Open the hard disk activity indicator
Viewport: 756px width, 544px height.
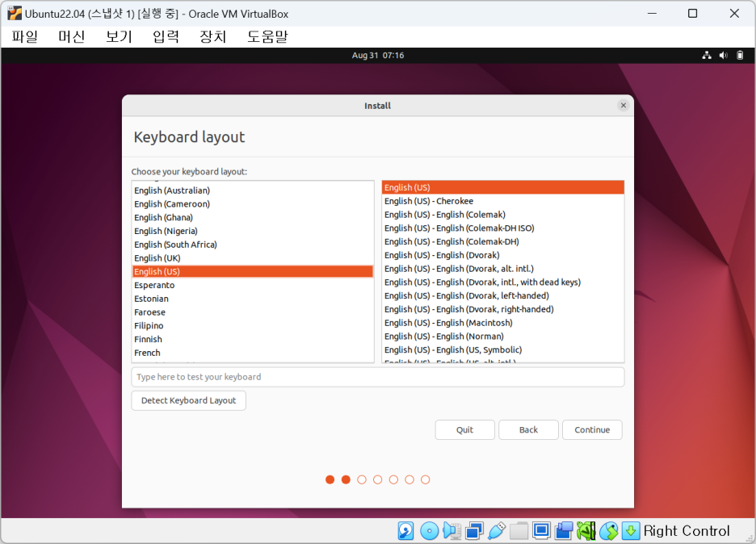(x=405, y=531)
